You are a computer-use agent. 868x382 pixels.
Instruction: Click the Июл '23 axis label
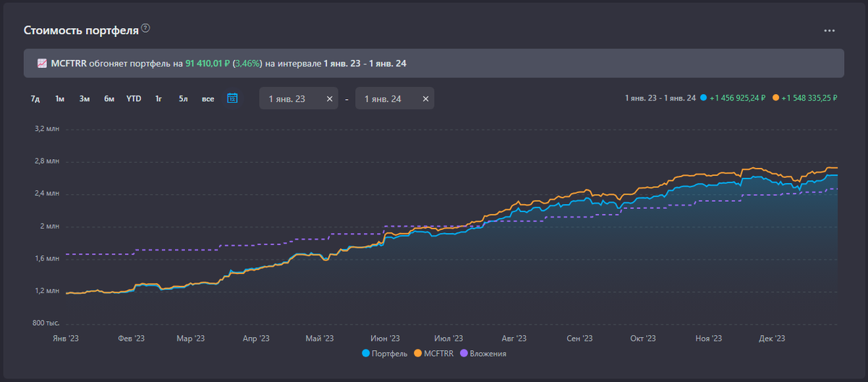(449, 338)
